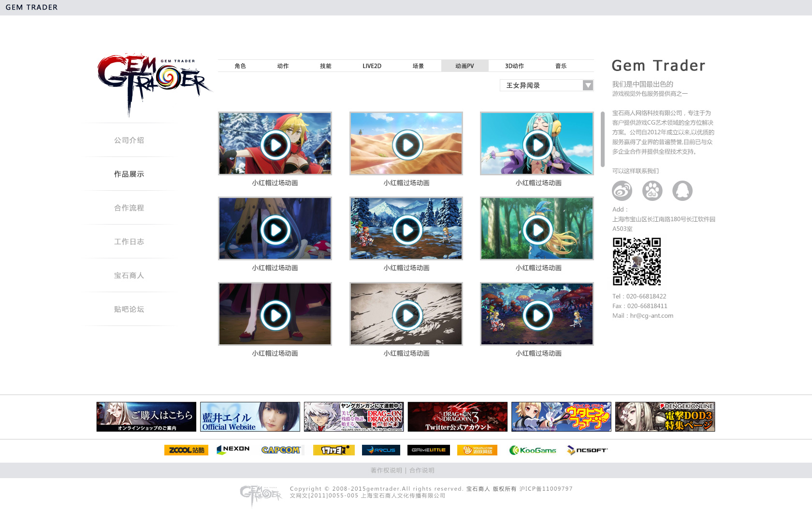The height and width of the screenshot is (509, 812).
Task: Open 工作日志 in the sidebar
Action: coord(129,241)
